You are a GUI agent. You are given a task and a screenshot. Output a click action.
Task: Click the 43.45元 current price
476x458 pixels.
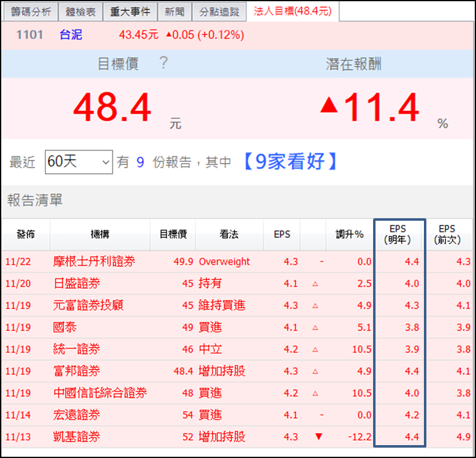pyautogui.click(x=138, y=35)
